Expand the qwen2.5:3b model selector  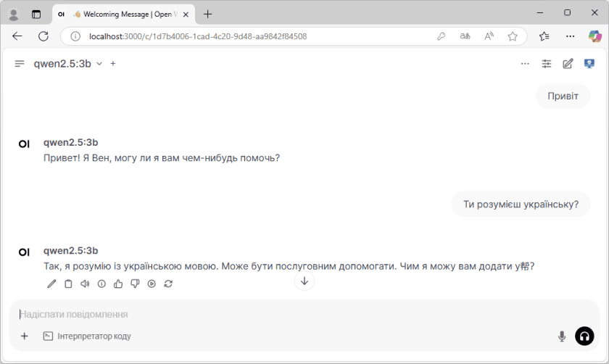[99, 64]
